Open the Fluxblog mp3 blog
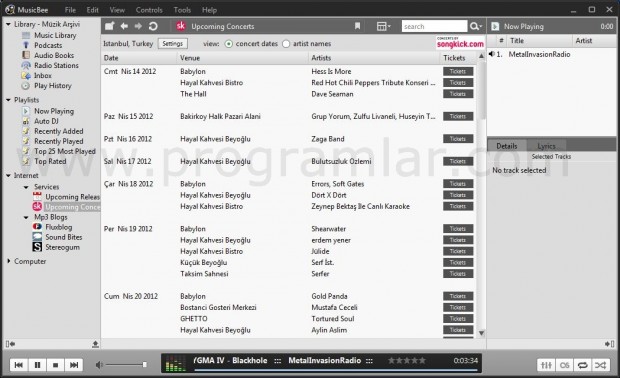 click(x=59, y=227)
